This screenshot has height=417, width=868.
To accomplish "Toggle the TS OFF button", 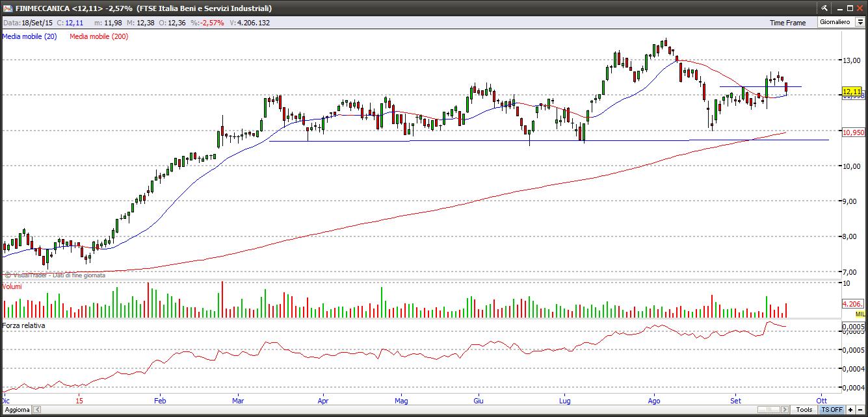I will point(832,409).
